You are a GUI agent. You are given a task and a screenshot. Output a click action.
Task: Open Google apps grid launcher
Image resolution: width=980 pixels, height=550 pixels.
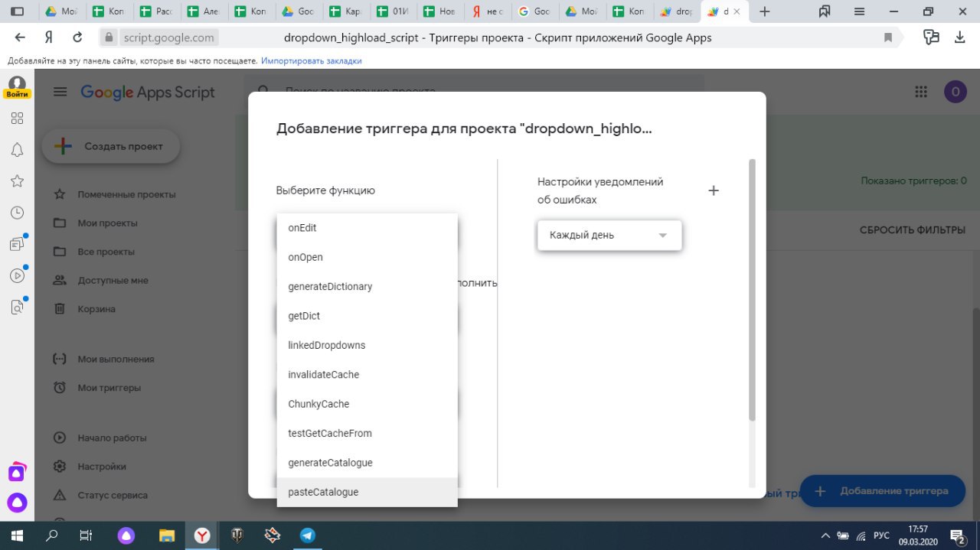921,92
